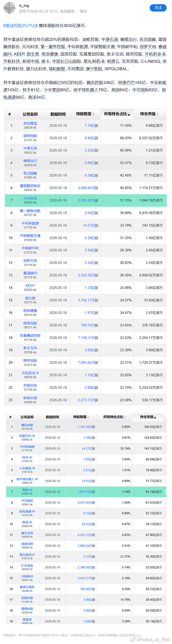This screenshot has height=644, width=172.
Task: Sort second table by 所有持仓占比 arrows icon
Action: click(125, 417)
